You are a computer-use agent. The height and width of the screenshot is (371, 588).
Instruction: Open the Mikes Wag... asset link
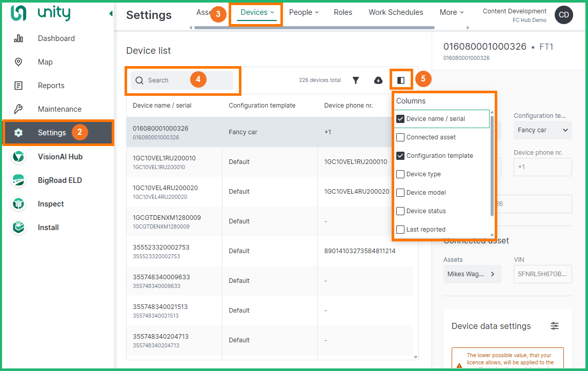(x=472, y=274)
